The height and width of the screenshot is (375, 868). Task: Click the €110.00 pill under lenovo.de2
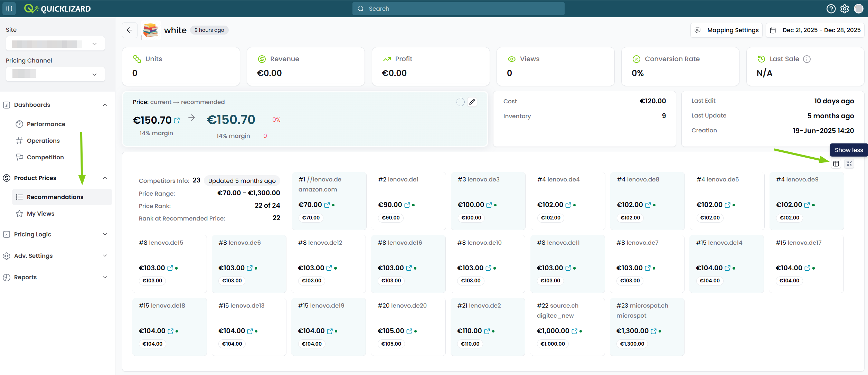pyautogui.click(x=470, y=344)
